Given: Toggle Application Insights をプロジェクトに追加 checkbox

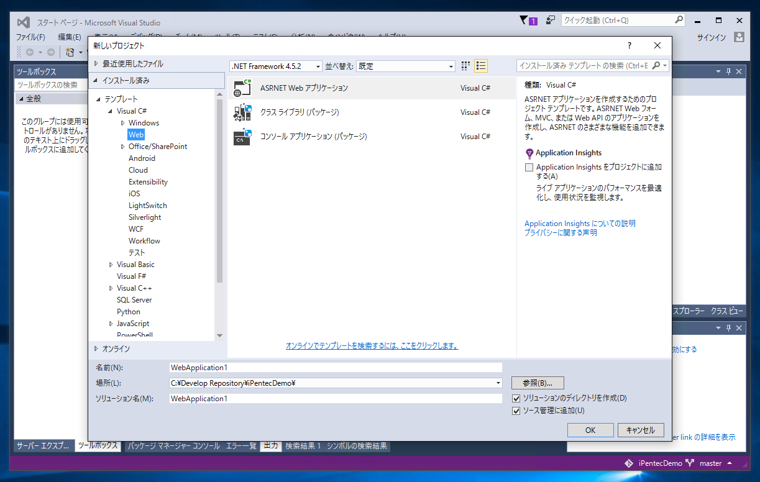Looking at the screenshot, I should tap(529, 167).
